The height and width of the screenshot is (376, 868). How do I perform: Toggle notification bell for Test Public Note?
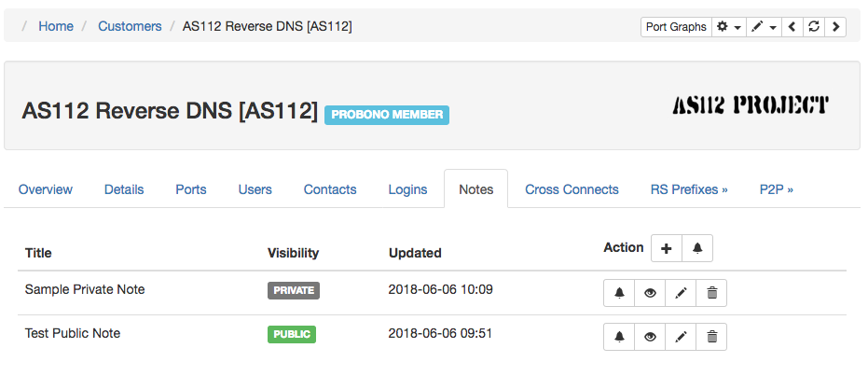pos(619,337)
